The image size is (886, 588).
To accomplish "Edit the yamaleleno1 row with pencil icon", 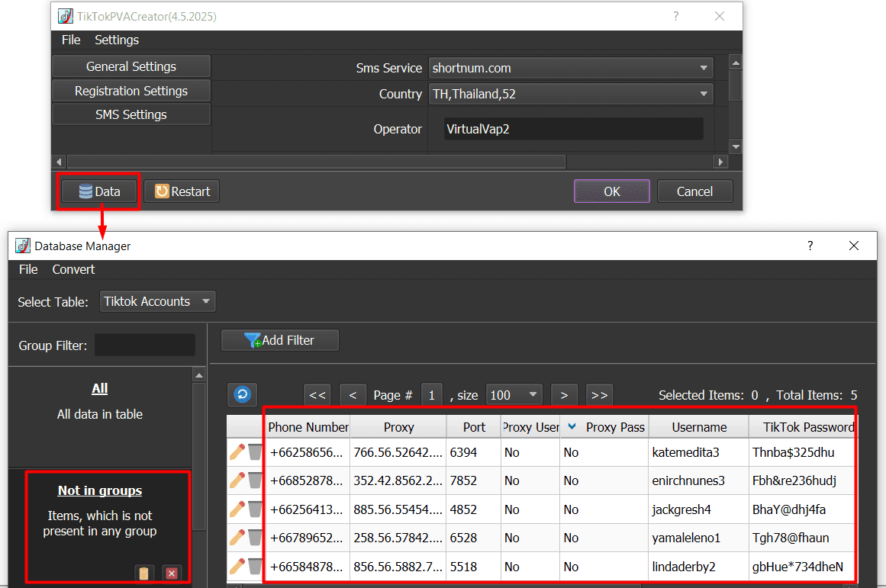I will pos(237,537).
